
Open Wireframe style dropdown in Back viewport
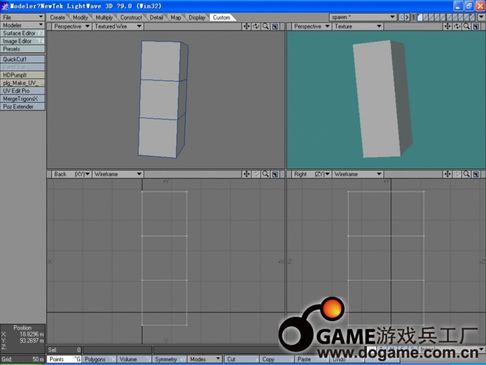pos(118,174)
